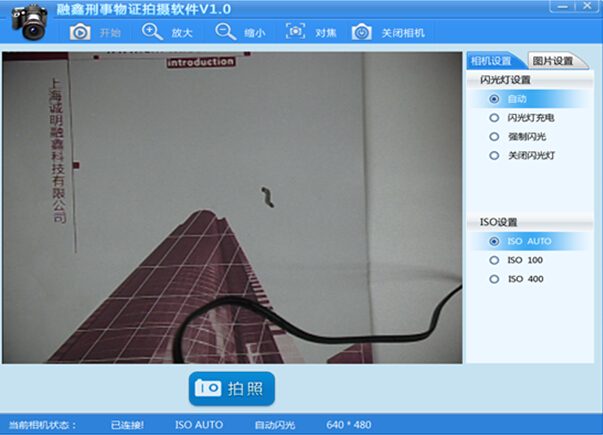Switch to the 相机设置 tab
Image resolution: width=603 pixels, height=435 pixels.
pos(494,61)
